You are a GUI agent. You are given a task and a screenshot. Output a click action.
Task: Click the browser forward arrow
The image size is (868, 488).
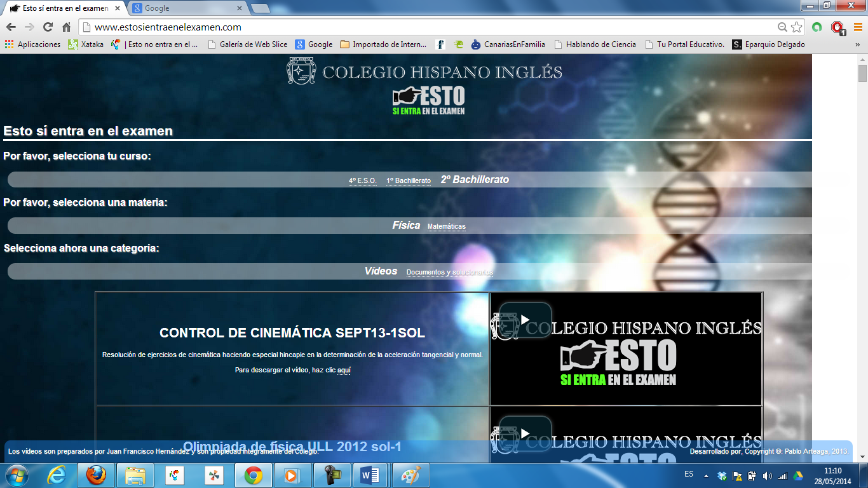click(x=29, y=27)
